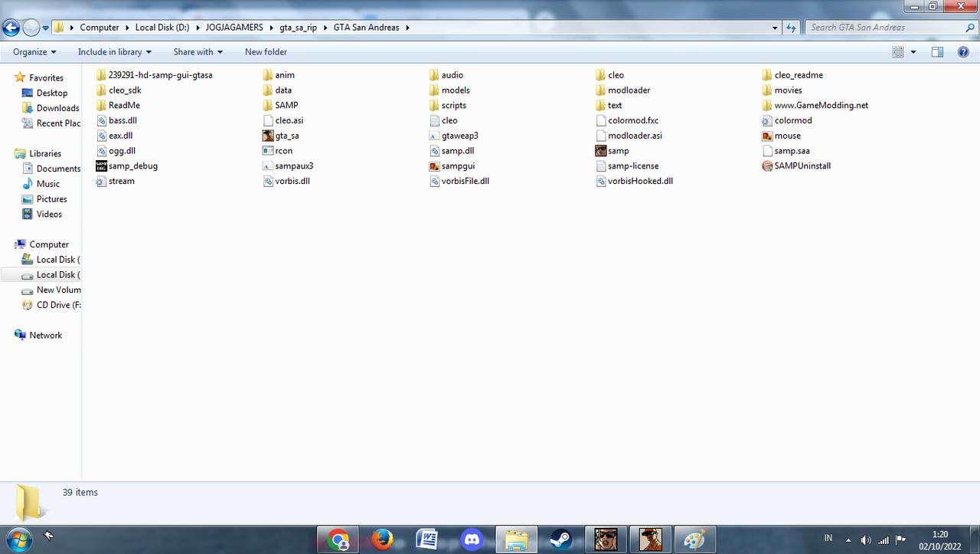Show hidden system tray icons
Image resolution: width=980 pixels, height=554 pixels.
click(848, 539)
